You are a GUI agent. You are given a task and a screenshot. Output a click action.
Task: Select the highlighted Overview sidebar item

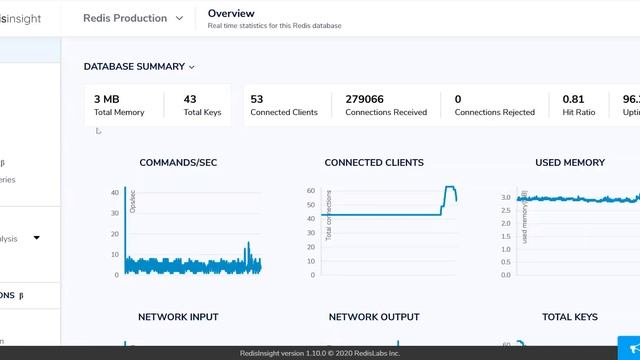[30, 50]
